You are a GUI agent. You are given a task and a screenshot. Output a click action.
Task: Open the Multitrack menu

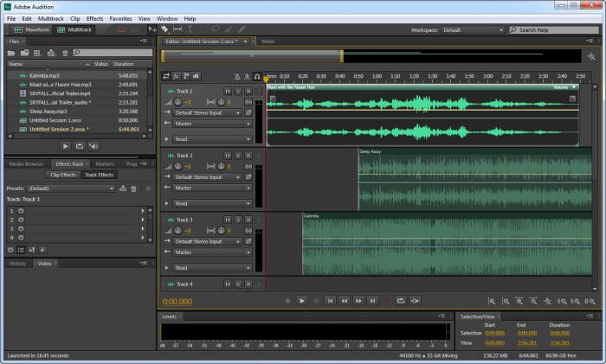point(50,18)
